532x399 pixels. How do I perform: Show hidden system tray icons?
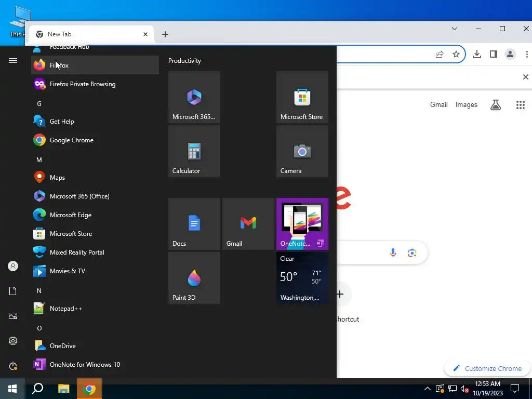(x=428, y=389)
